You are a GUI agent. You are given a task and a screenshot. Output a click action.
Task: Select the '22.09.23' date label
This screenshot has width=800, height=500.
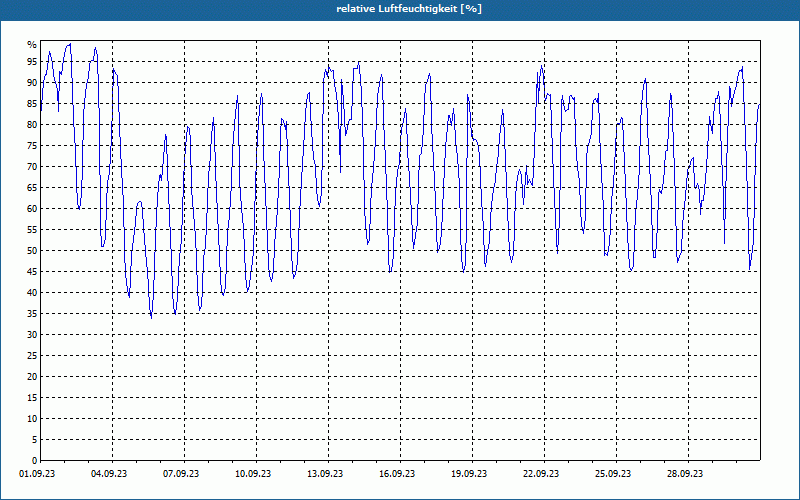(x=541, y=474)
